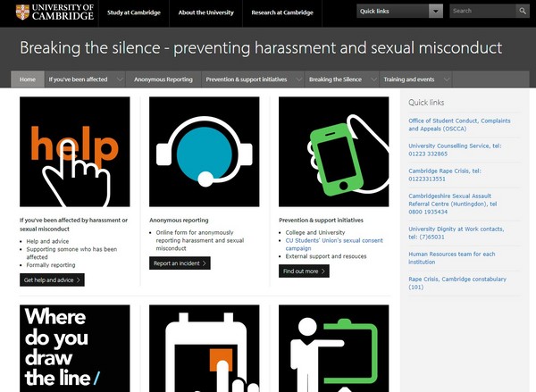The image size is (536, 392).
Task: Click the search magnifier icon
Action: [x=523, y=12]
